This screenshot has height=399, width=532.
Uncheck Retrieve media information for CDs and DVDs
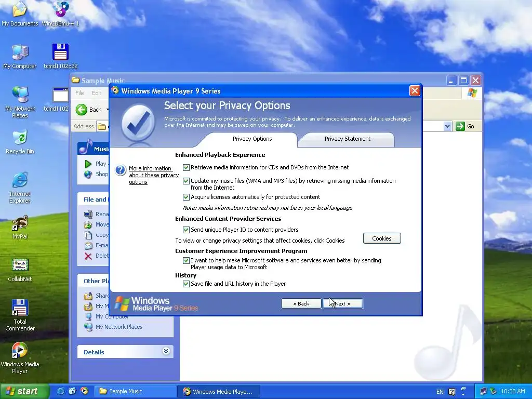point(186,167)
